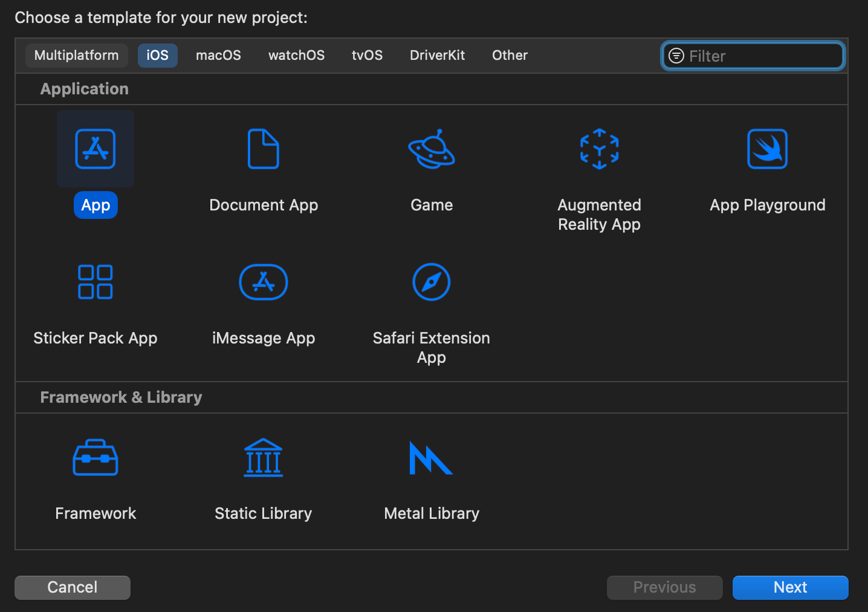The image size is (868, 612).
Task: Pick the iMessage App template icon
Action: tap(264, 282)
